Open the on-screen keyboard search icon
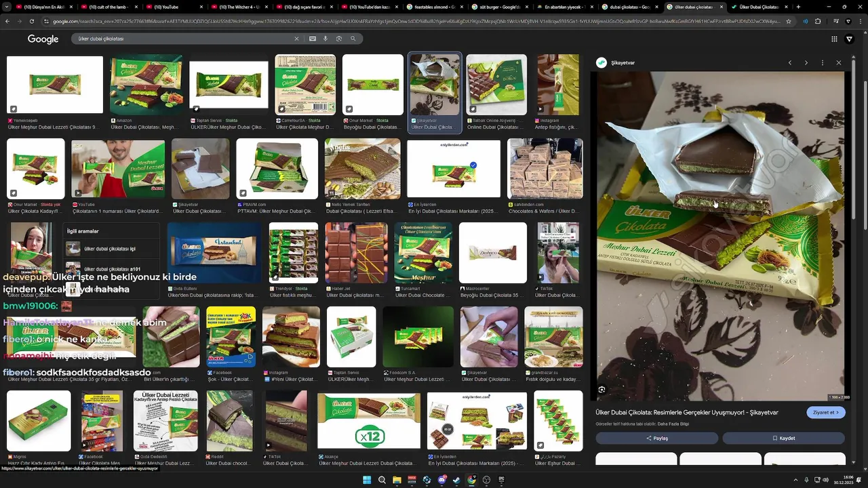This screenshot has height=488, width=868. point(313,39)
